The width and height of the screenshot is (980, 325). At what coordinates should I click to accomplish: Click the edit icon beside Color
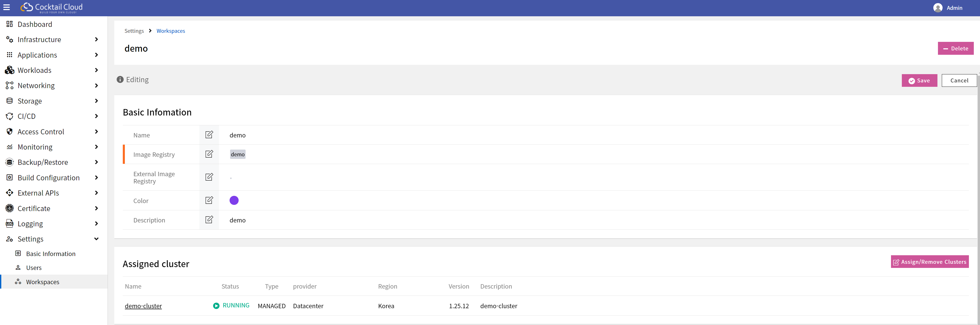[x=209, y=200]
